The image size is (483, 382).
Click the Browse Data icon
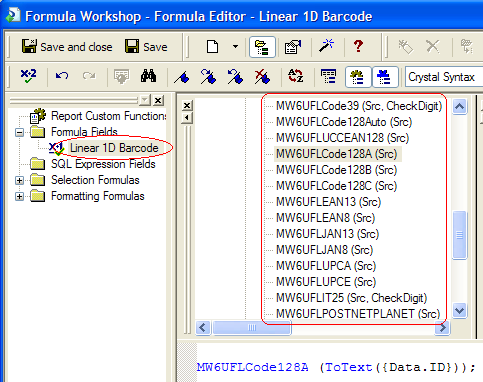pyautogui.click(x=121, y=77)
